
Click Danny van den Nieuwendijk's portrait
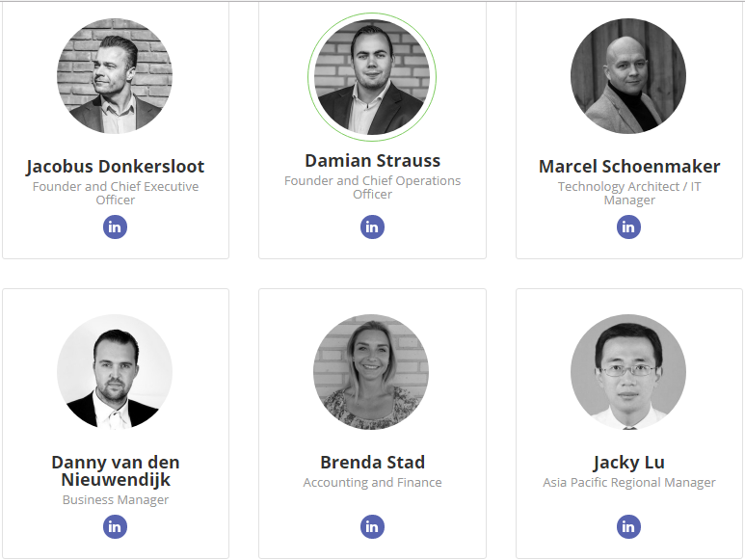point(115,372)
